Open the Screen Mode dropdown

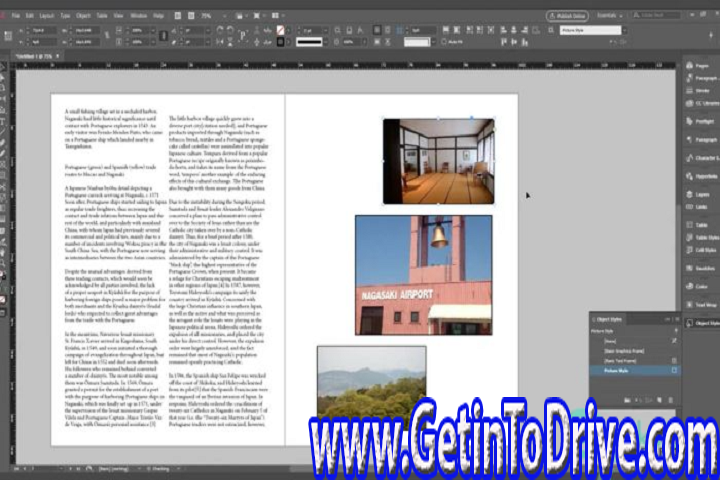click(258, 16)
